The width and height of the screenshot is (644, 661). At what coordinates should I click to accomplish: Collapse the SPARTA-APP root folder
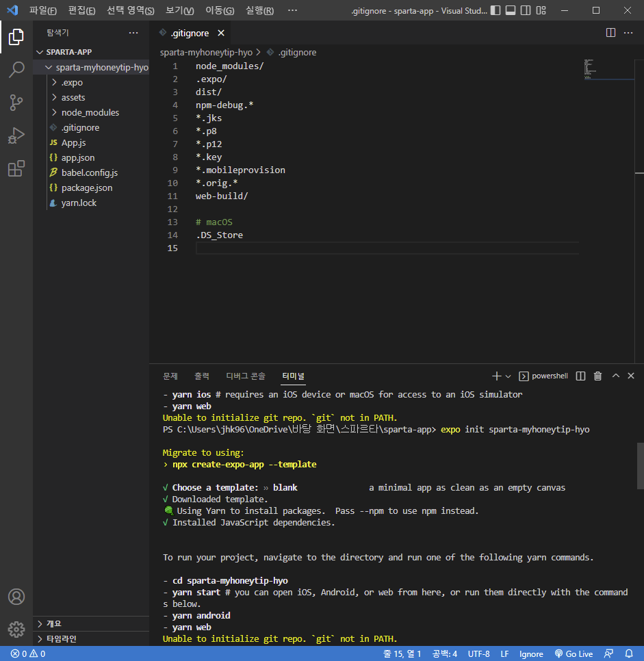tap(91, 52)
